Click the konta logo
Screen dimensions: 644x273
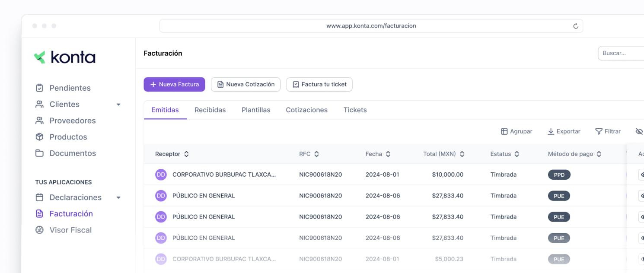pos(64,57)
